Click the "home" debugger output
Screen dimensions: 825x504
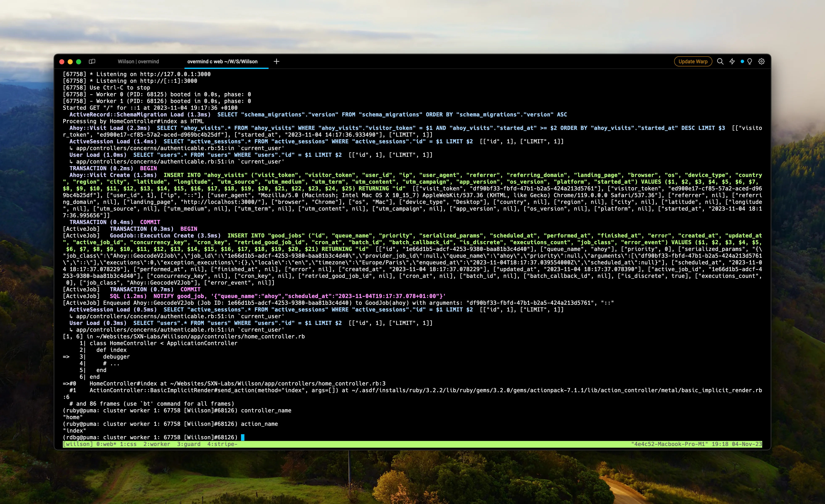click(x=73, y=417)
